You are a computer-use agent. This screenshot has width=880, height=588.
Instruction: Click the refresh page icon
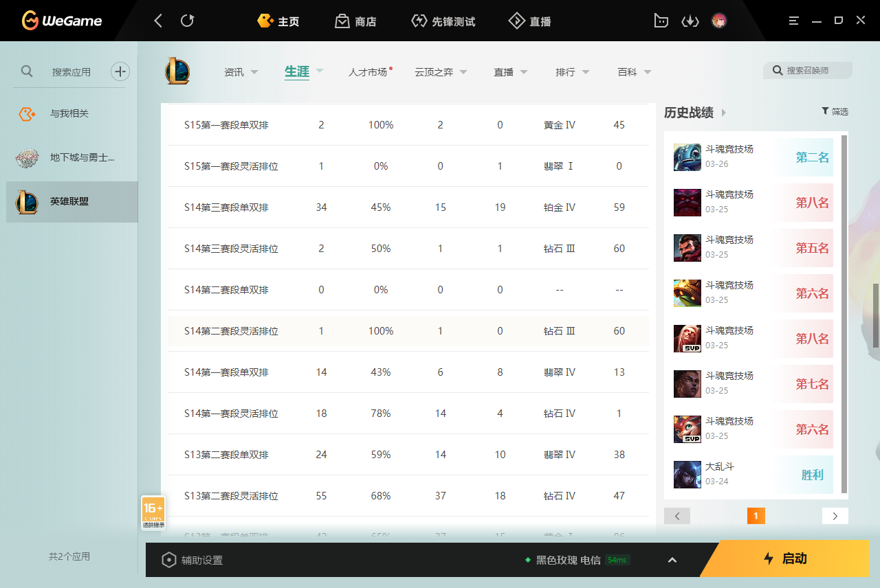pyautogui.click(x=187, y=21)
